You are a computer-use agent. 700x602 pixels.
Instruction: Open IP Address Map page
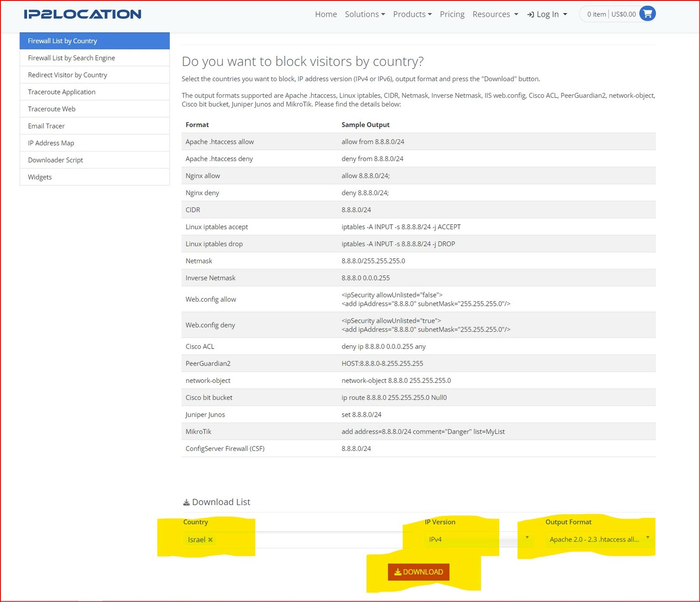[95, 143]
